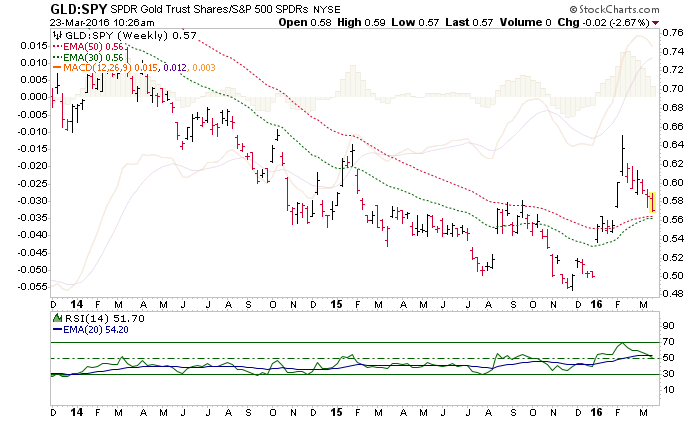The width and height of the screenshot is (700, 421).
Task: Click the 'EMA(50) 0.56' legend entry
Action: 93,46
